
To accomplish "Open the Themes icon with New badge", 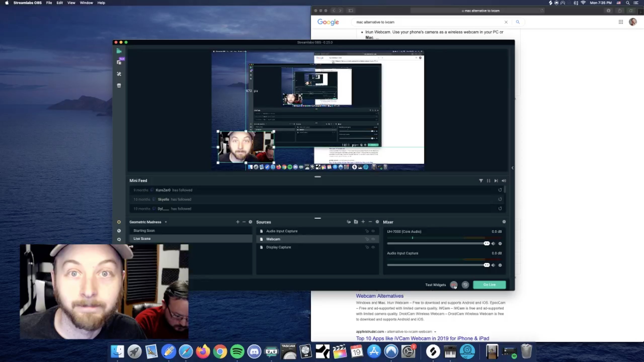I will coord(119,62).
